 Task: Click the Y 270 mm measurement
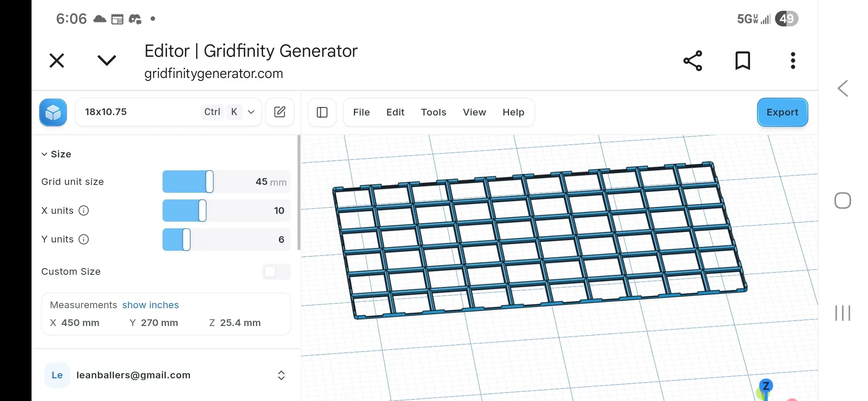click(x=154, y=323)
